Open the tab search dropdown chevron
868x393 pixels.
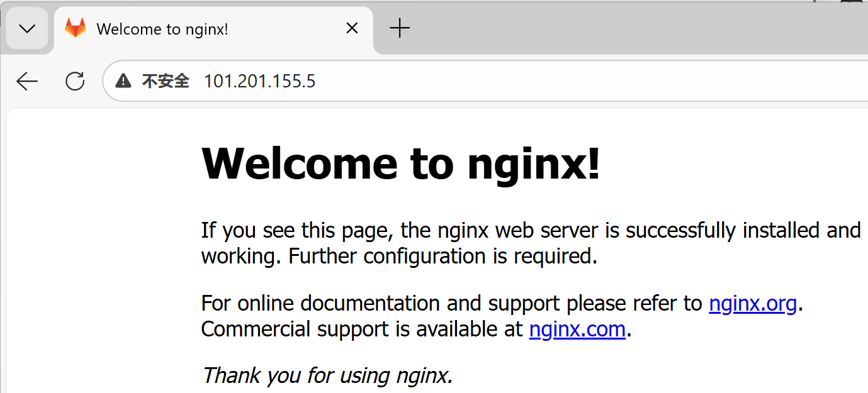[27, 28]
